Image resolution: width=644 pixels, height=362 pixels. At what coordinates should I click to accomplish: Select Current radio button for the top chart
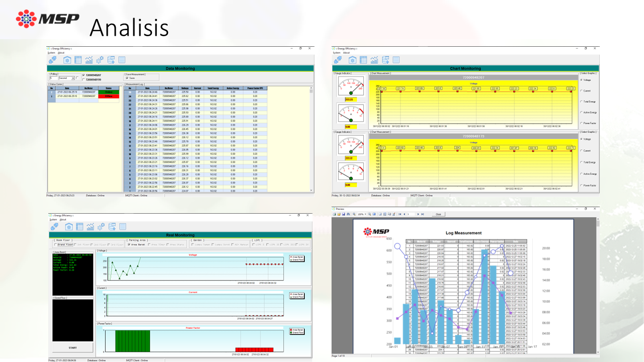pyautogui.click(x=582, y=91)
